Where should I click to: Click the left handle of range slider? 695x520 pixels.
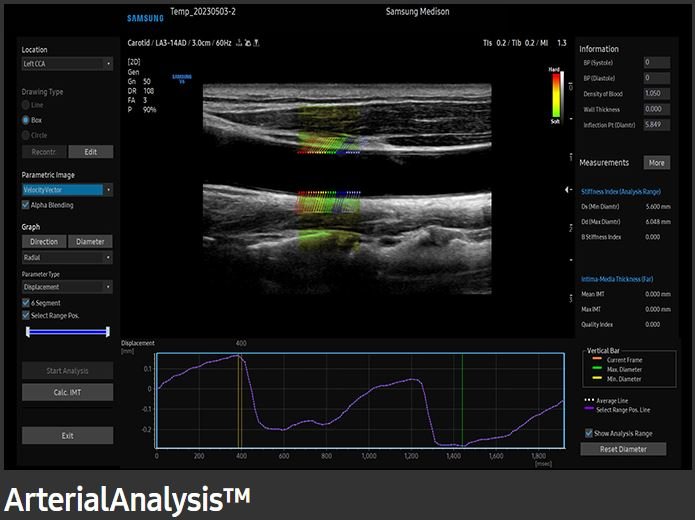click(28, 332)
